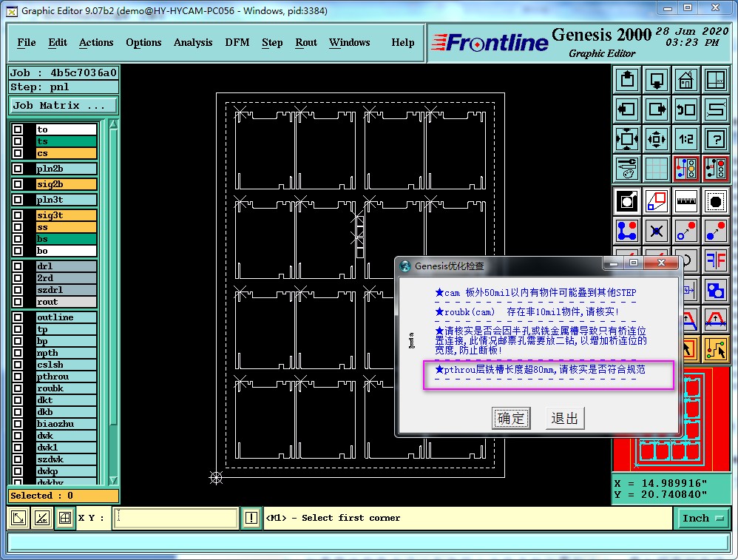Viewport: 738px width, 560px height.
Task: Select the 'cs' orange layer name
Action: click(67, 153)
